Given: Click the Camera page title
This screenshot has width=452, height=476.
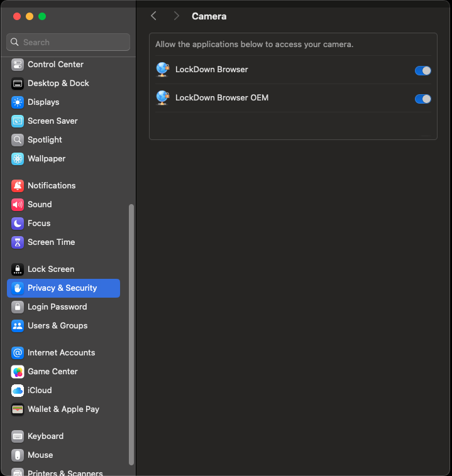Looking at the screenshot, I should point(209,16).
